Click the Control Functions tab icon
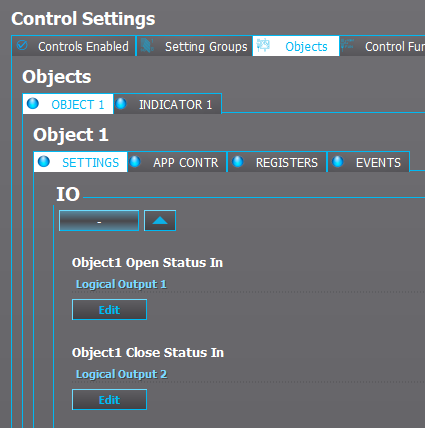Screen dimensions: 425x428 coord(348,45)
